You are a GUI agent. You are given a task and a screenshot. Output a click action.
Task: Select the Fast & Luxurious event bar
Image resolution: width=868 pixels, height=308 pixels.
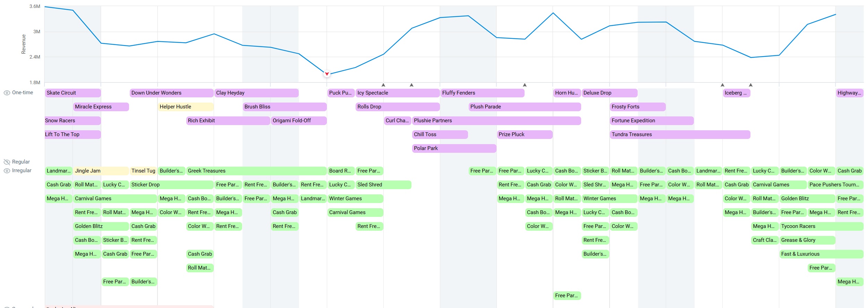[x=822, y=254]
